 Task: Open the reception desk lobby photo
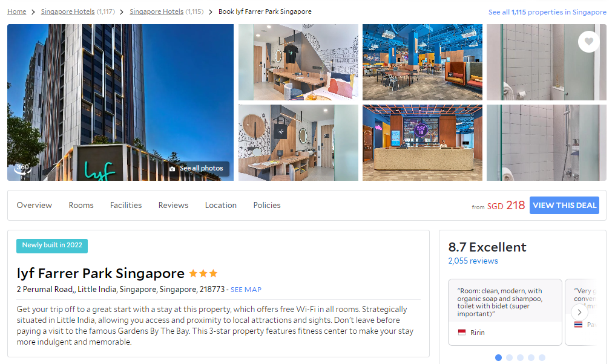click(423, 143)
